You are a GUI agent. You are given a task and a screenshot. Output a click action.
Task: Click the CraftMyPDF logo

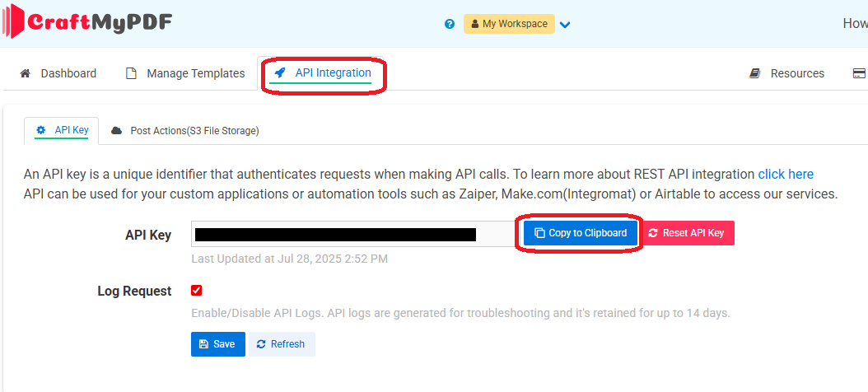pos(87,22)
